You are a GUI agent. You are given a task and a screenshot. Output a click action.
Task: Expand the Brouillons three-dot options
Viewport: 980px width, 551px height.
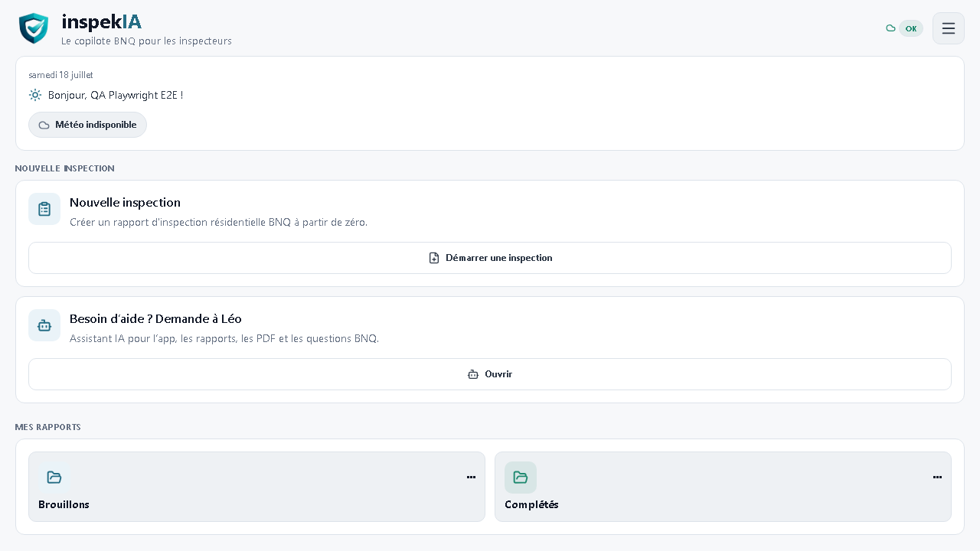coord(471,478)
